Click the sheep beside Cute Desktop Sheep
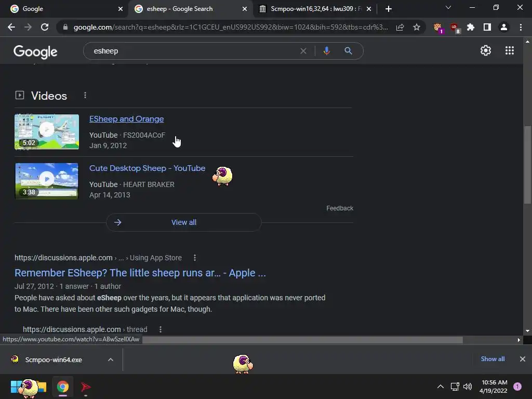532x399 pixels. click(x=222, y=176)
